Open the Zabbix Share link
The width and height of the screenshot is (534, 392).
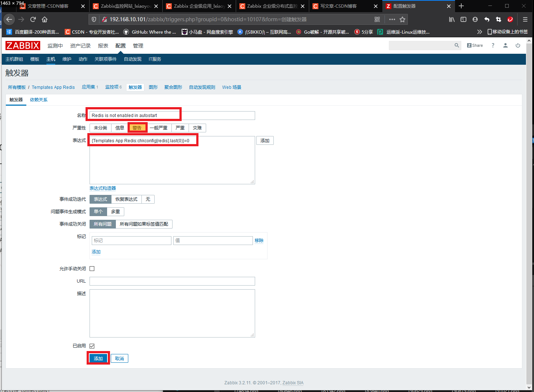click(x=475, y=45)
